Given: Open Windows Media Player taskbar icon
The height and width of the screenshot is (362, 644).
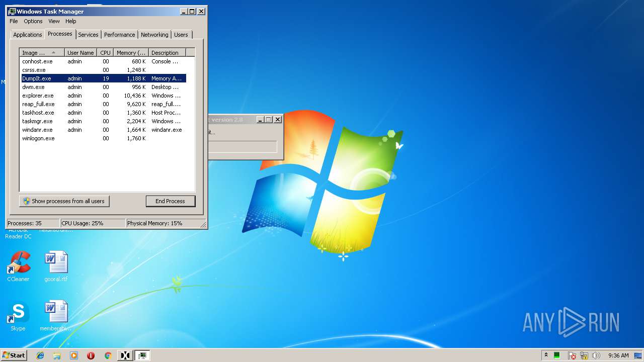Looking at the screenshot, I should pyautogui.click(x=74, y=355).
